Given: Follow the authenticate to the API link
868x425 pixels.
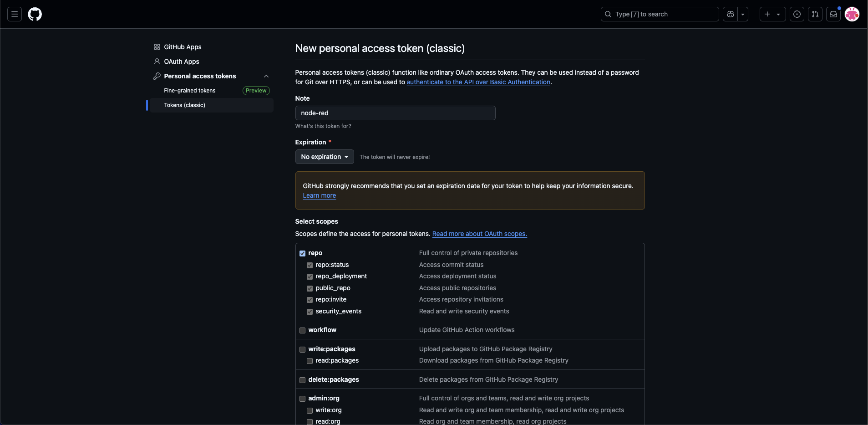Looking at the screenshot, I should (x=478, y=82).
